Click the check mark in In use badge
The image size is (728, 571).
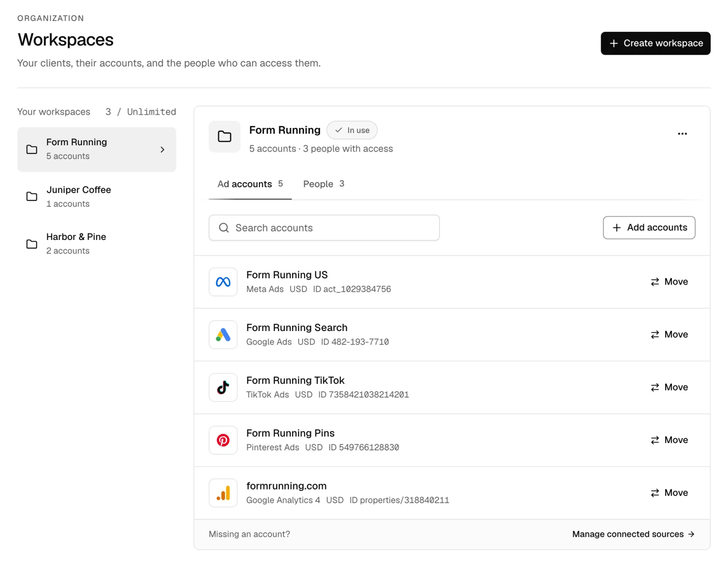point(339,130)
